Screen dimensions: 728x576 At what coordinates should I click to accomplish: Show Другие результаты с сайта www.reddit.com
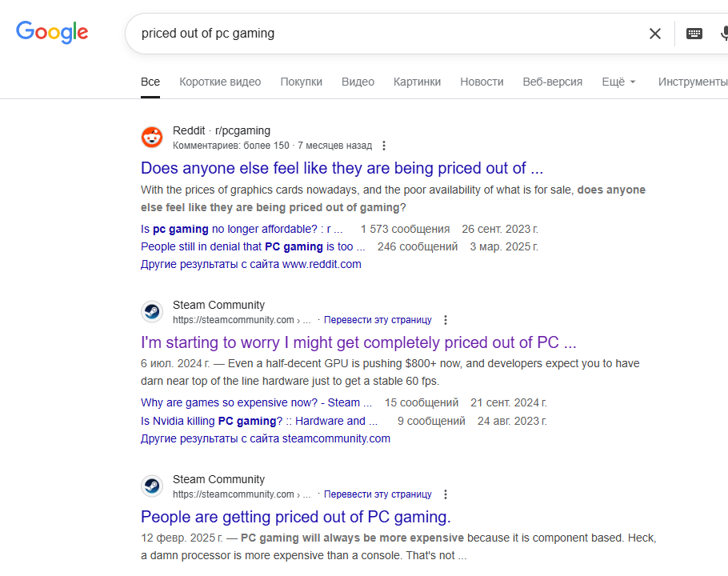pos(251,264)
